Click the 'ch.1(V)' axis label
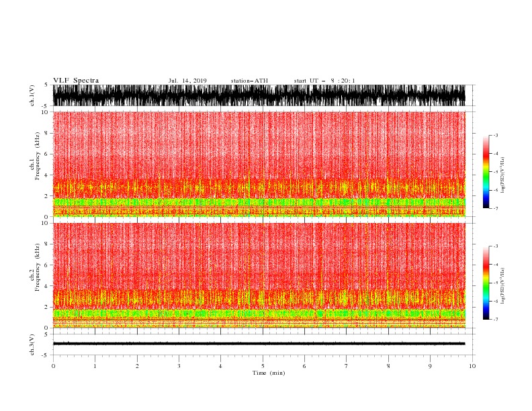Image resolution: width=532 pixels, height=411 pixels. (x=32, y=95)
